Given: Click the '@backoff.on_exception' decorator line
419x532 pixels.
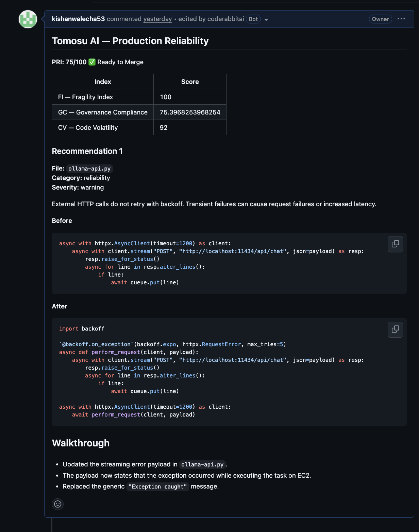Looking at the screenshot, I should (x=172, y=344).
